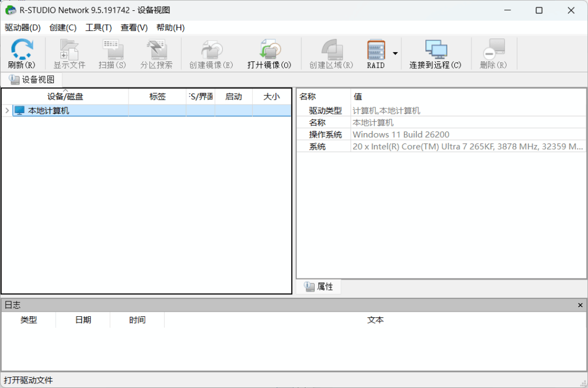Click the 创建镜像 (Create Image) icon
This screenshot has height=388, width=588.
tap(210, 53)
